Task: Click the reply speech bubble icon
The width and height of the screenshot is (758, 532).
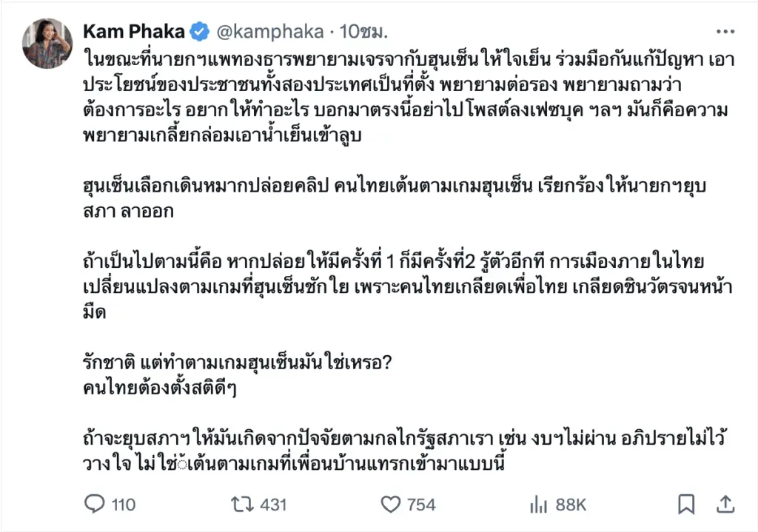Action: click(94, 504)
